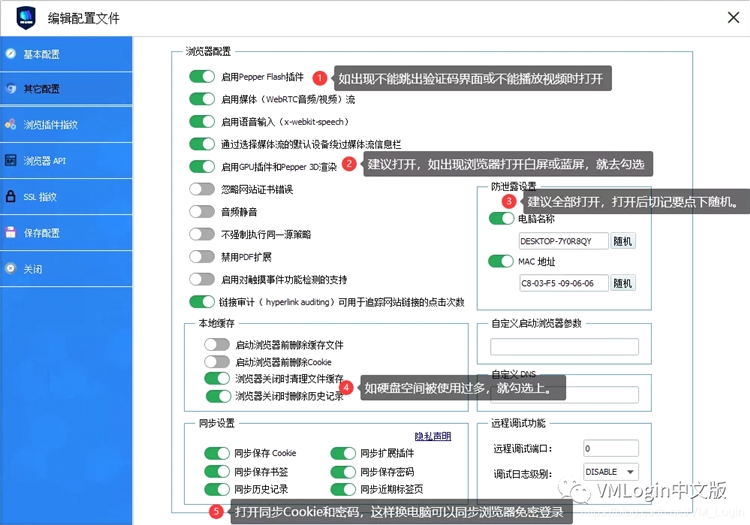Click the 远程调试端口 input field
750x525 pixels.
(x=611, y=448)
